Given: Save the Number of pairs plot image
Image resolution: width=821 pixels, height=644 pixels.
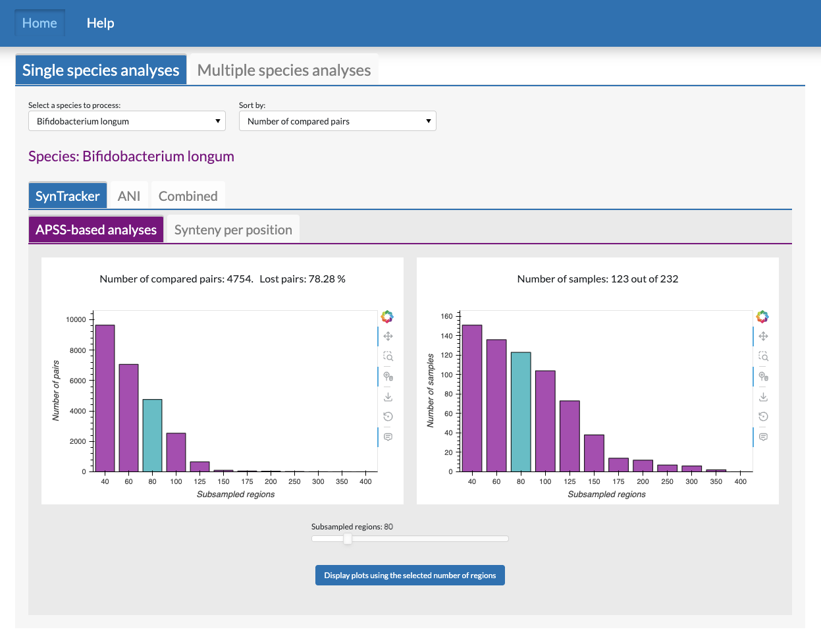Looking at the screenshot, I should coord(388,397).
